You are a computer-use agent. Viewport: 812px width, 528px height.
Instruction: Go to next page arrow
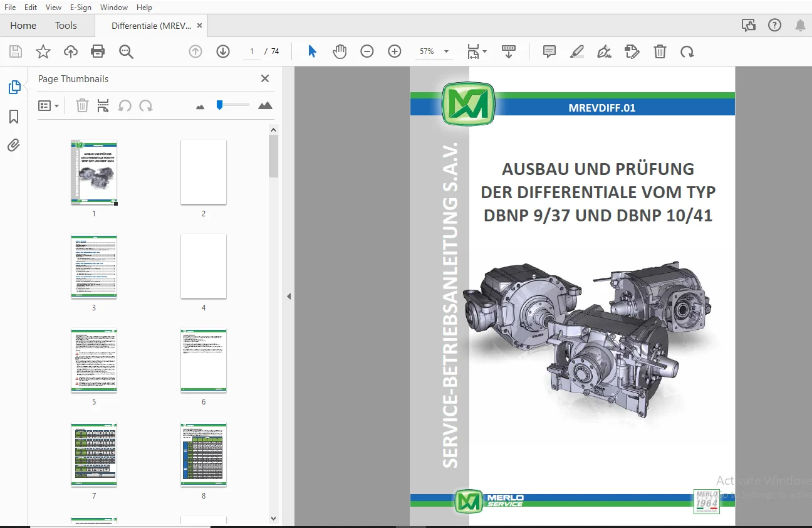click(x=223, y=52)
